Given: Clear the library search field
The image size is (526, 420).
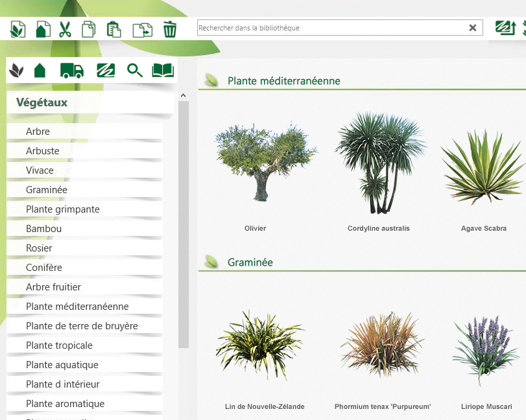Looking at the screenshot, I should click(x=473, y=28).
